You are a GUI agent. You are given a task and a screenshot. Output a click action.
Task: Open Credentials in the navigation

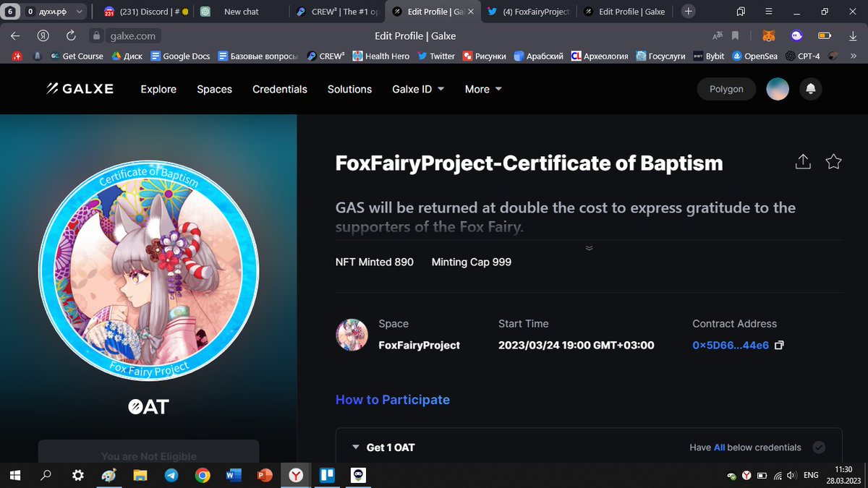point(280,89)
